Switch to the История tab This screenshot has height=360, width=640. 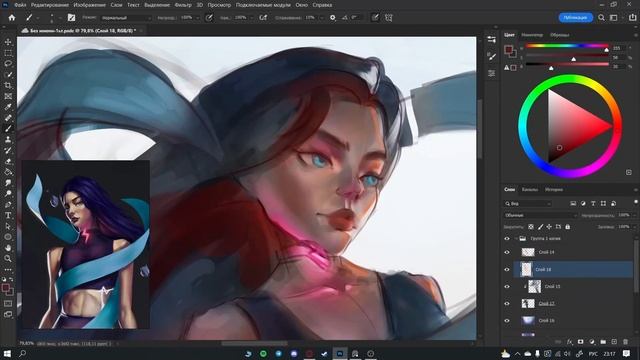554,190
